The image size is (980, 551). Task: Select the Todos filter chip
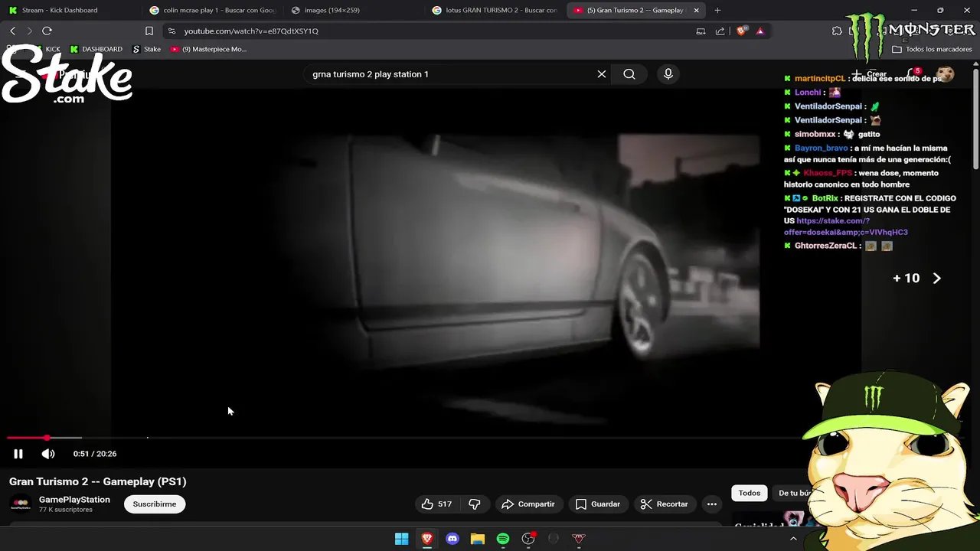tap(750, 493)
